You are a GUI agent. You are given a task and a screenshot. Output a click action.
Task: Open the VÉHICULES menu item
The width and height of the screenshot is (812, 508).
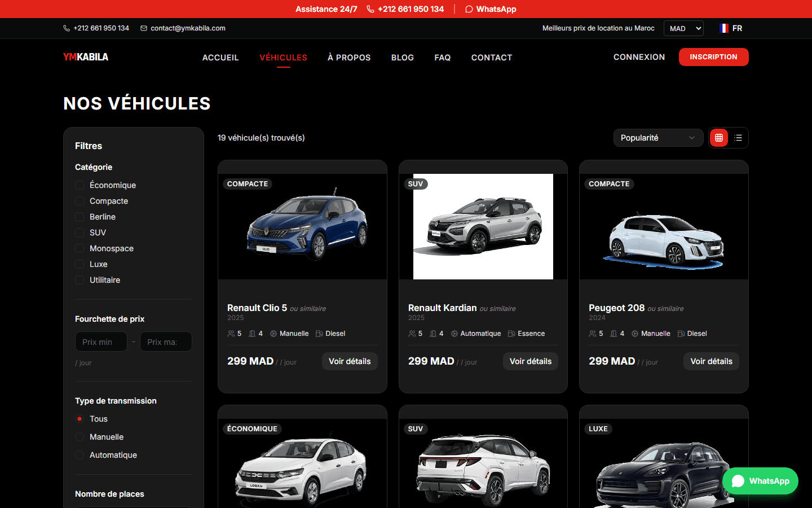[x=283, y=58]
